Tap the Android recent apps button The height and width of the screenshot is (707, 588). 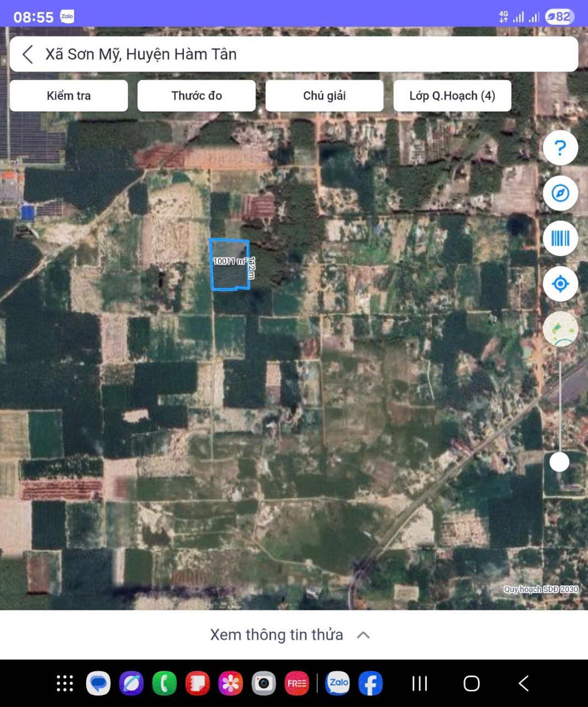pos(420,683)
